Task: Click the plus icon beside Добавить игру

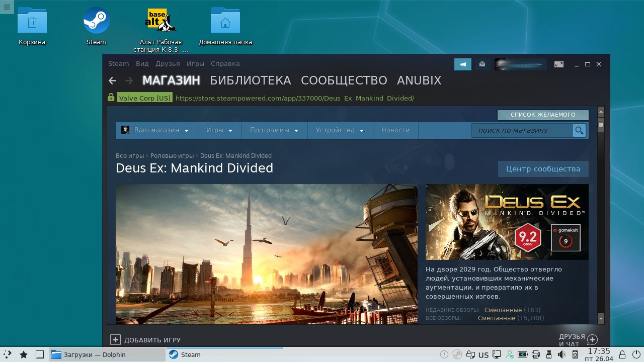Action: pos(115,340)
